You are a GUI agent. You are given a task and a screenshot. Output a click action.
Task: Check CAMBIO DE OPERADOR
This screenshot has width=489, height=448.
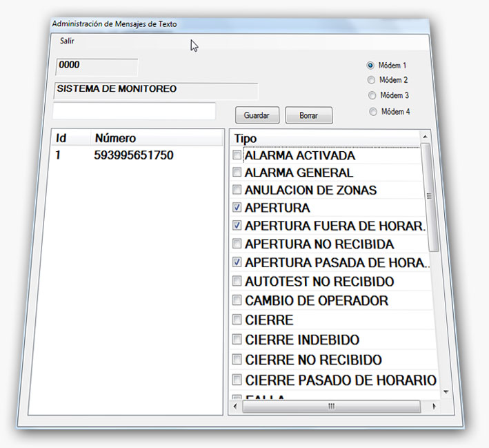tap(237, 301)
